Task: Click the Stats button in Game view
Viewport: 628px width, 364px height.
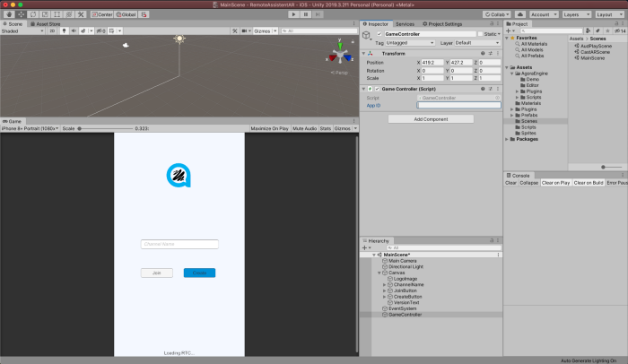Action: coord(326,128)
